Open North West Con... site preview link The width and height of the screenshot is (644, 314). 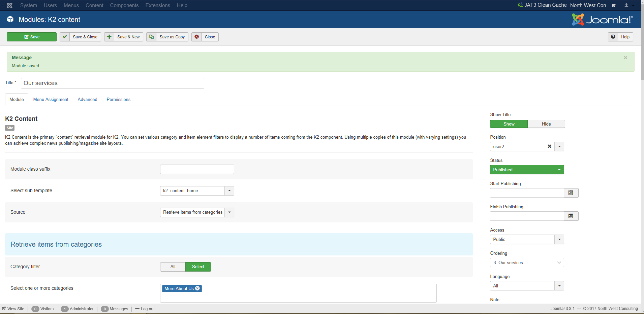click(x=593, y=5)
